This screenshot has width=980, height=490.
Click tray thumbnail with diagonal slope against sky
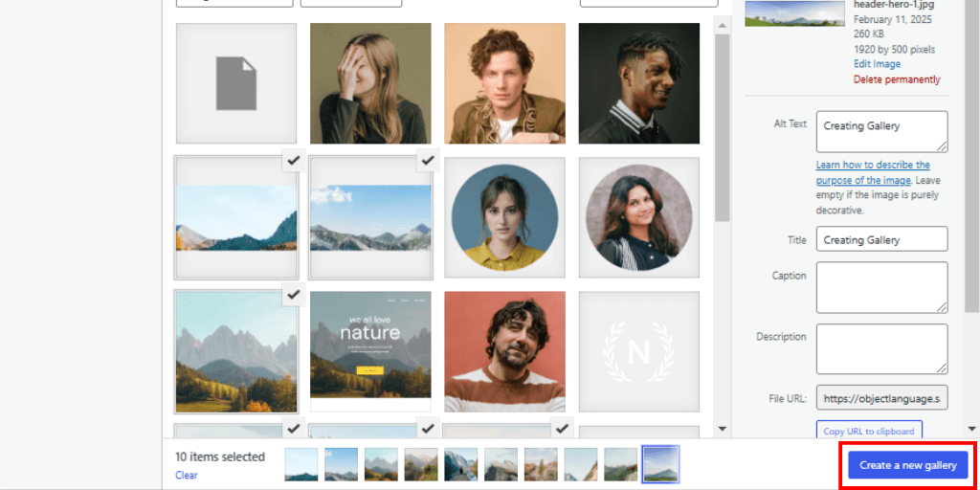(581, 464)
